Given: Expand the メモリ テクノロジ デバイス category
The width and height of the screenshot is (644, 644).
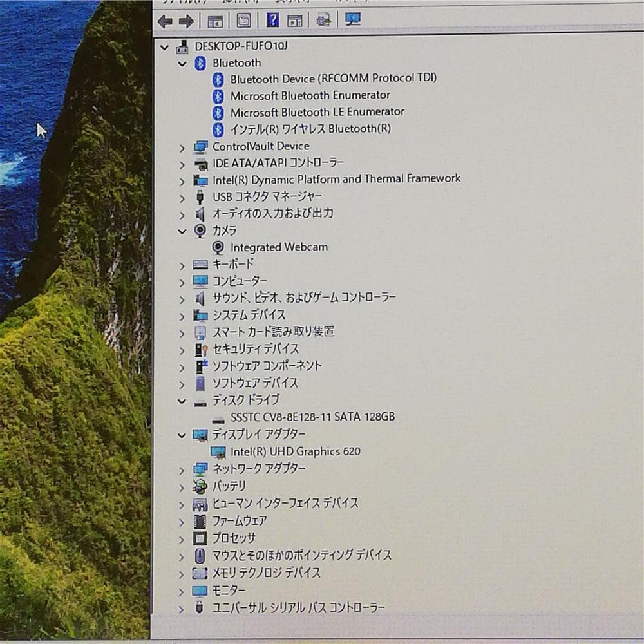Looking at the screenshot, I should 182,574.
